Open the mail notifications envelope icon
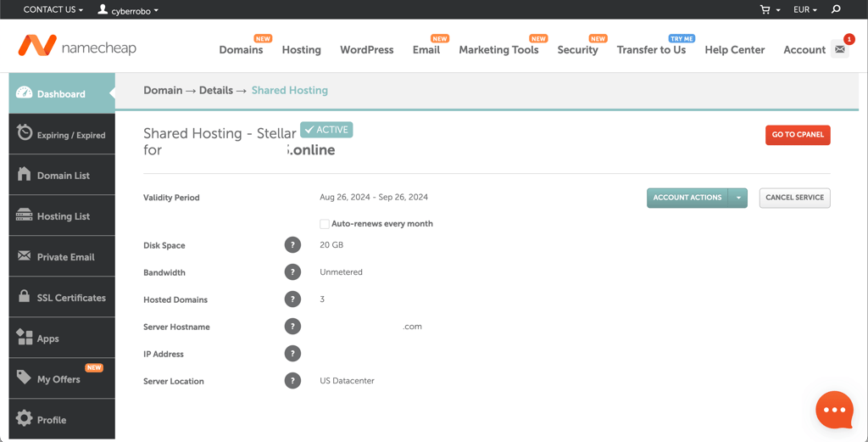Screen dimensions: 868x442 [840, 49]
